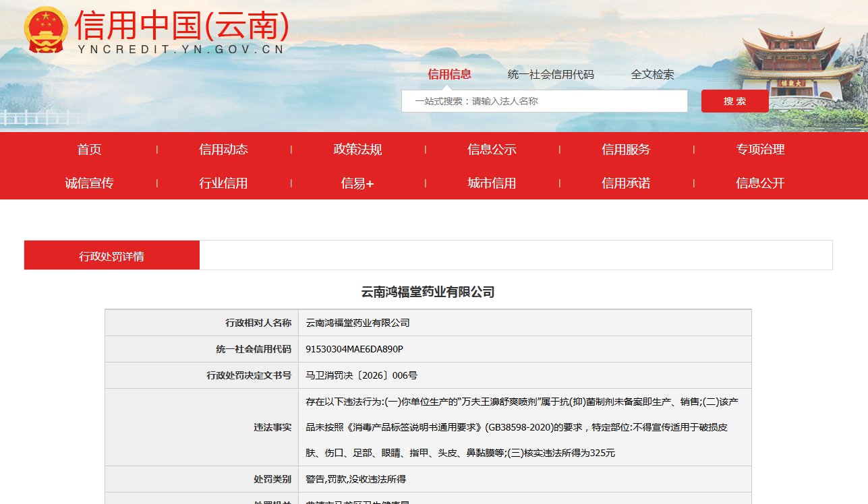Go to 信易+ section

click(x=357, y=183)
